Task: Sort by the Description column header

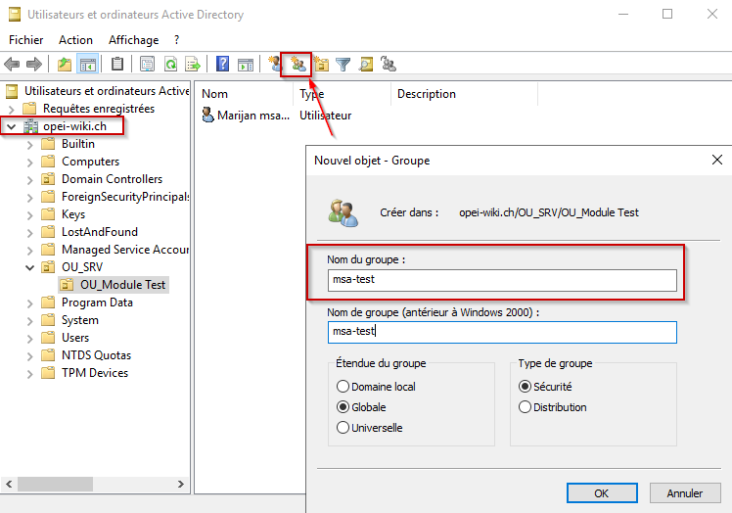Action: [x=465, y=94]
